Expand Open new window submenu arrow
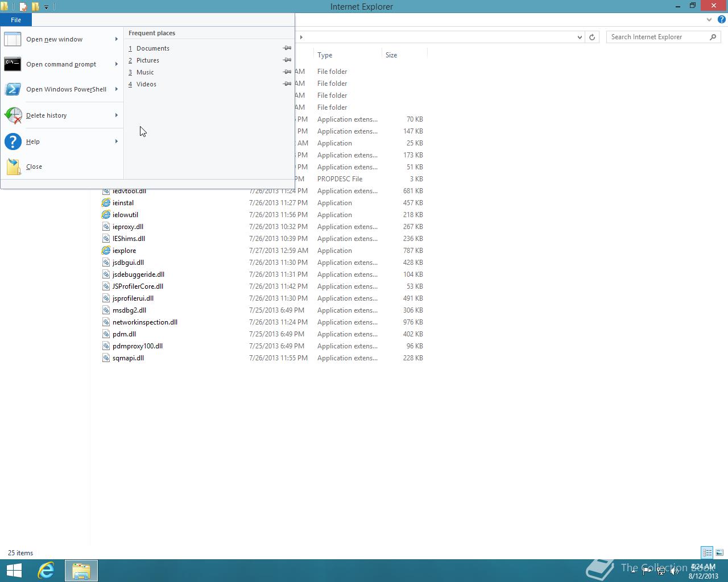Screen dimensions: 728x582 click(117, 39)
